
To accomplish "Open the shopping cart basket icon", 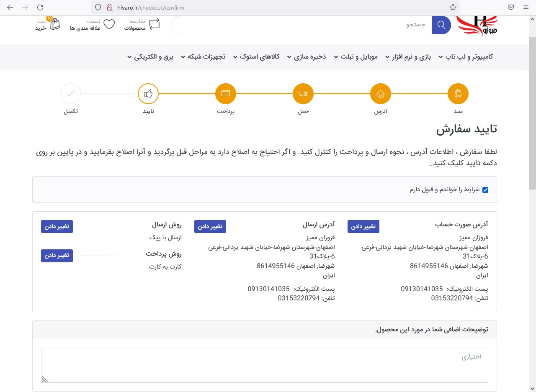I will (x=55, y=24).
